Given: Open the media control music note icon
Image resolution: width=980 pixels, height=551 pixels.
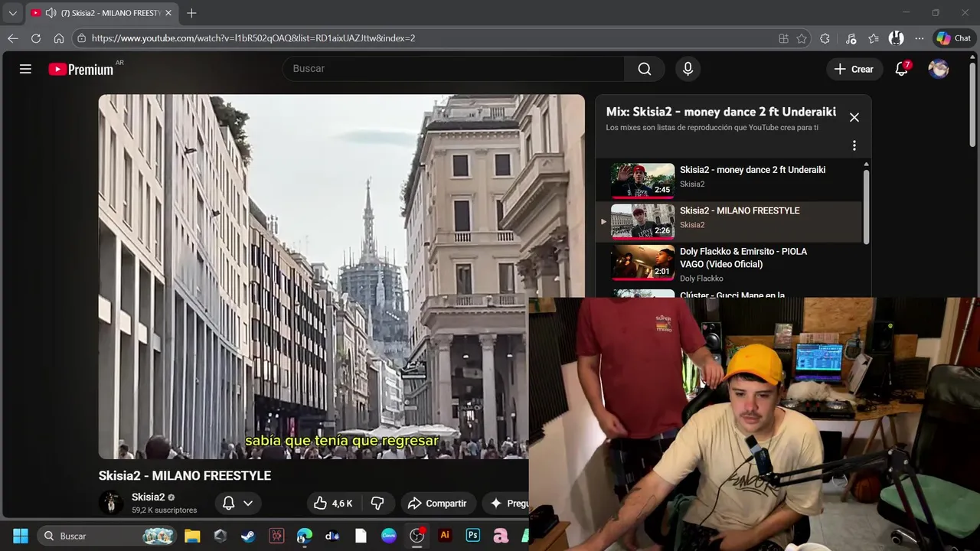Looking at the screenshot, I should (851, 38).
